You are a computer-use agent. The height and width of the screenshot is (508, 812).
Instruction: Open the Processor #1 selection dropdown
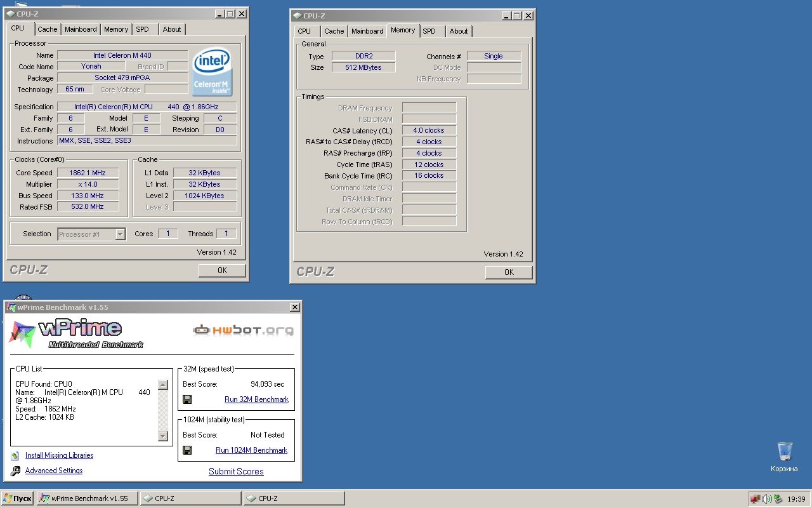[120, 234]
